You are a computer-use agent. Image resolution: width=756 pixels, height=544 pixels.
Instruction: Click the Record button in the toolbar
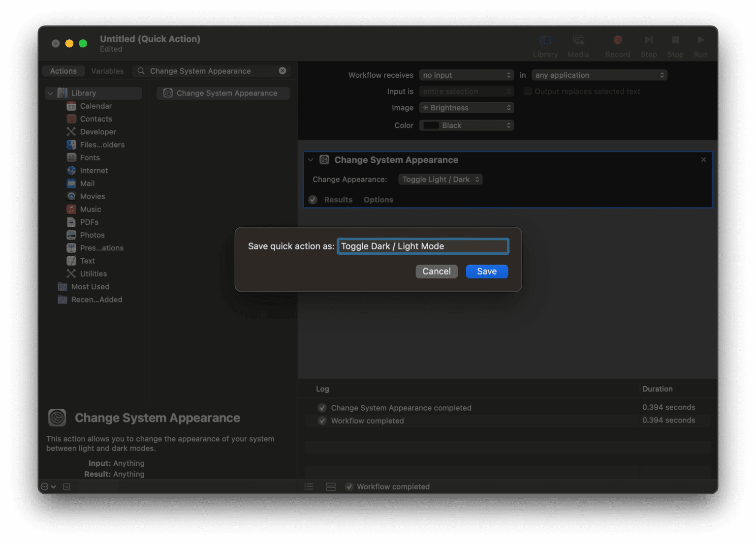tap(617, 44)
